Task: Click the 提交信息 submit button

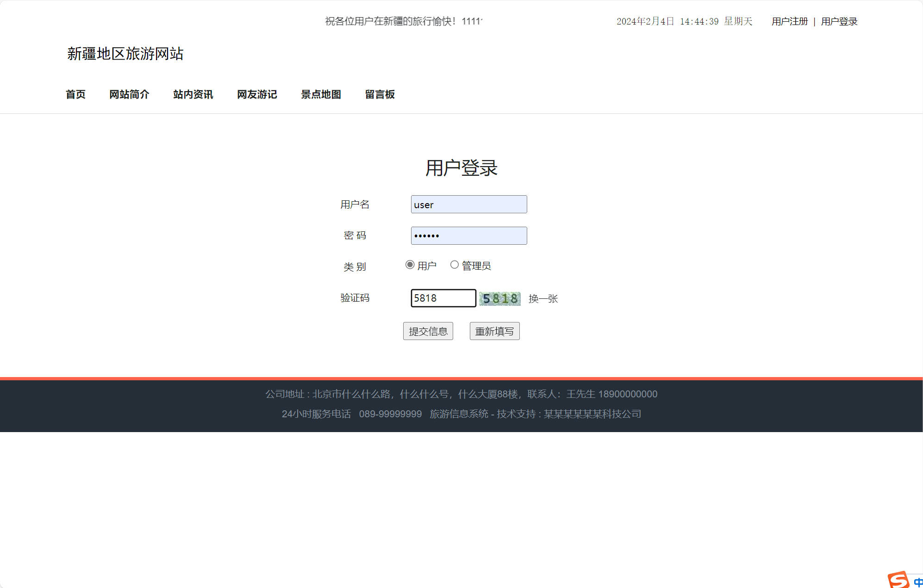Action: [428, 331]
